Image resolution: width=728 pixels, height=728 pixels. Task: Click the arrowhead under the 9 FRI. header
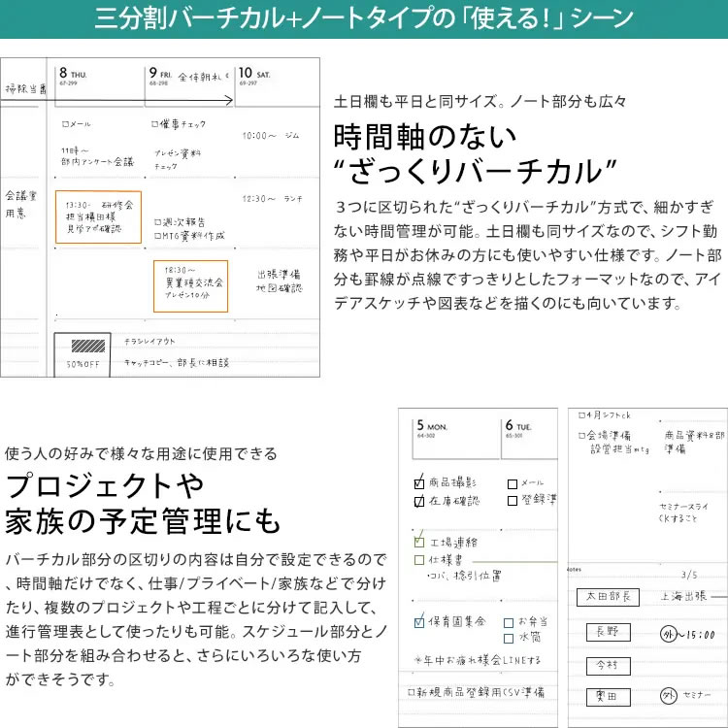(230, 99)
